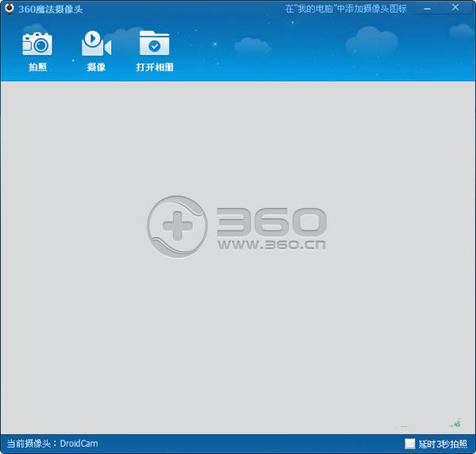
Task: Click the camera icon to take a photo
Action: pyautogui.click(x=37, y=44)
